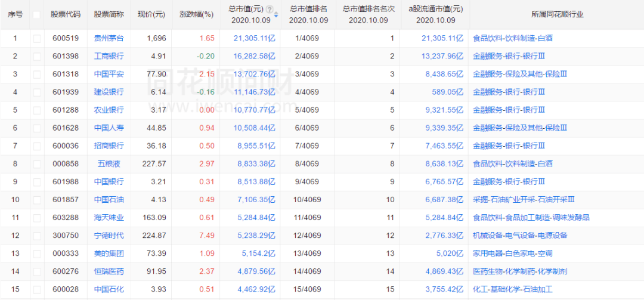Open the 招商银行 stock link
Screen dimensions: 644x300
click(109, 146)
